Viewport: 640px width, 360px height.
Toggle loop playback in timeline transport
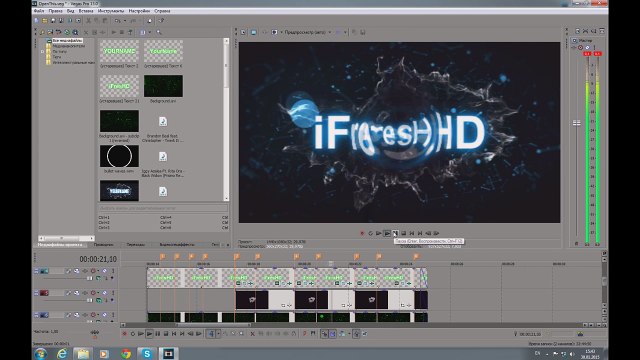click(133, 334)
